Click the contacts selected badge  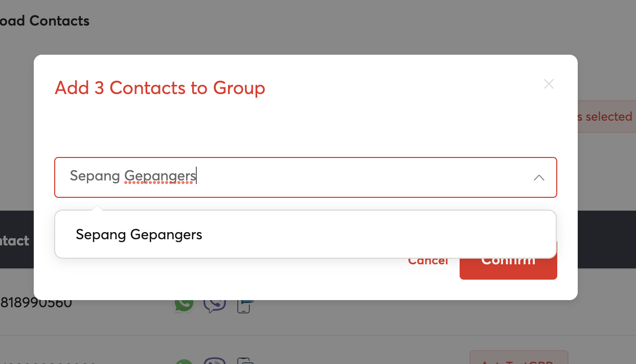[x=606, y=117]
